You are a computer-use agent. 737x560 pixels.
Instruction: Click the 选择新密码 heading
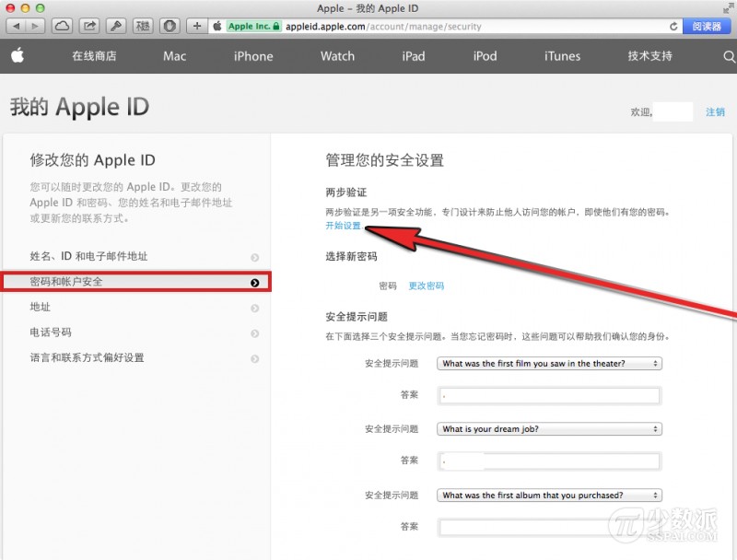(351, 256)
